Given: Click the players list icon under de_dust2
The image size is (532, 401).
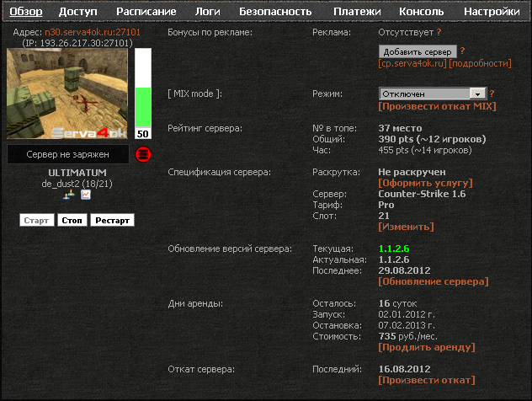Looking at the screenshot, I should pyautogui.click(x=69, y=195).
